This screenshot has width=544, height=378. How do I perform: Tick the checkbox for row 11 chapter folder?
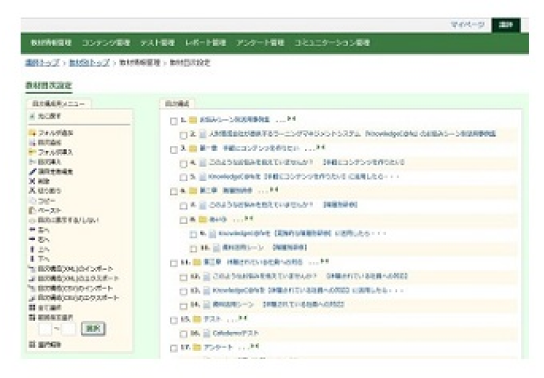tap(174, 263)
